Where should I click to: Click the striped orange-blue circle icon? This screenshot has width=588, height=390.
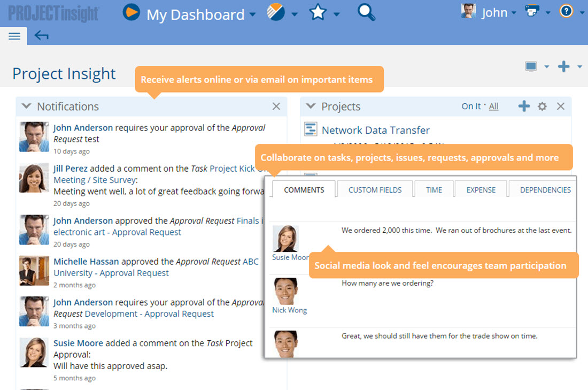point(276,12)
